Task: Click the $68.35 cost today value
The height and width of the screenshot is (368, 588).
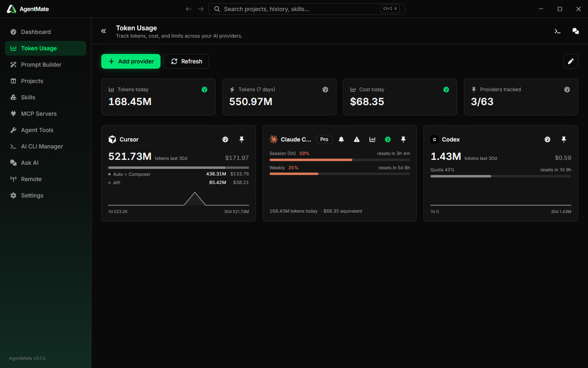Action: coord(367,102)
